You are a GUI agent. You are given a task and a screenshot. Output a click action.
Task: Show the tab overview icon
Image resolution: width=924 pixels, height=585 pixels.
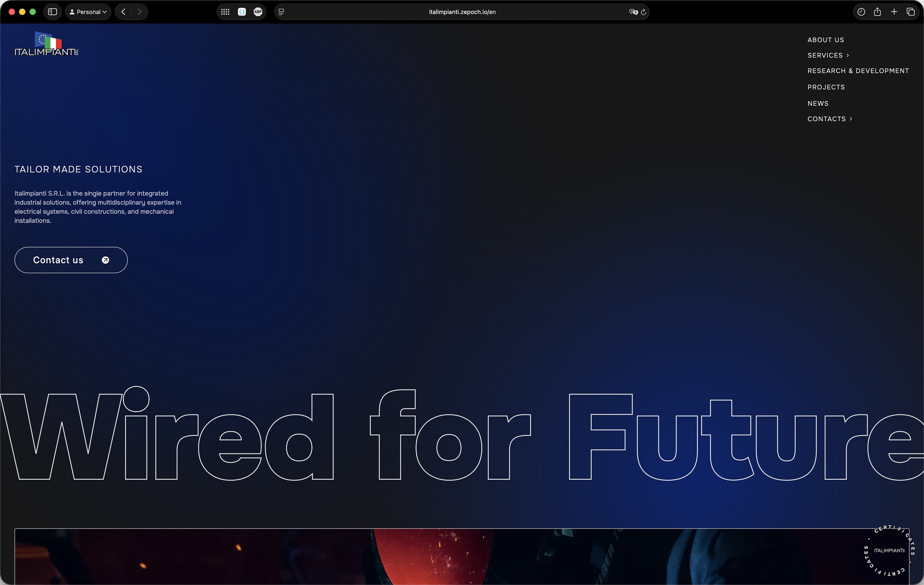pos(910,12)
